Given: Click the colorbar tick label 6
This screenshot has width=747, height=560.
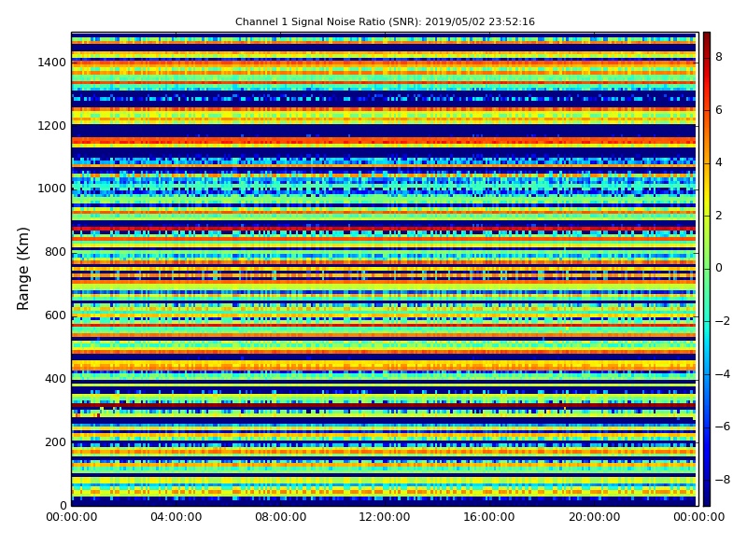Looking at the screenshot, I should pyautogui.click(x=719, y=110).
